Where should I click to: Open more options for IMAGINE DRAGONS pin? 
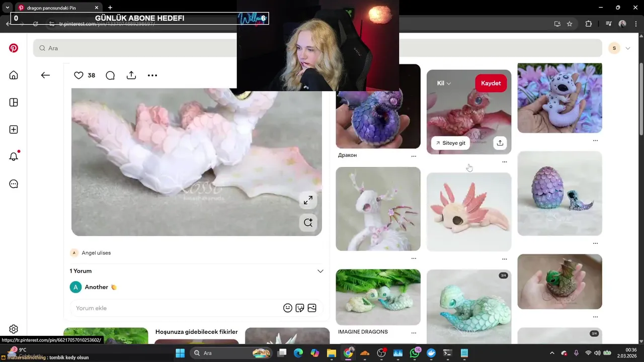click(x=414, y=333)
